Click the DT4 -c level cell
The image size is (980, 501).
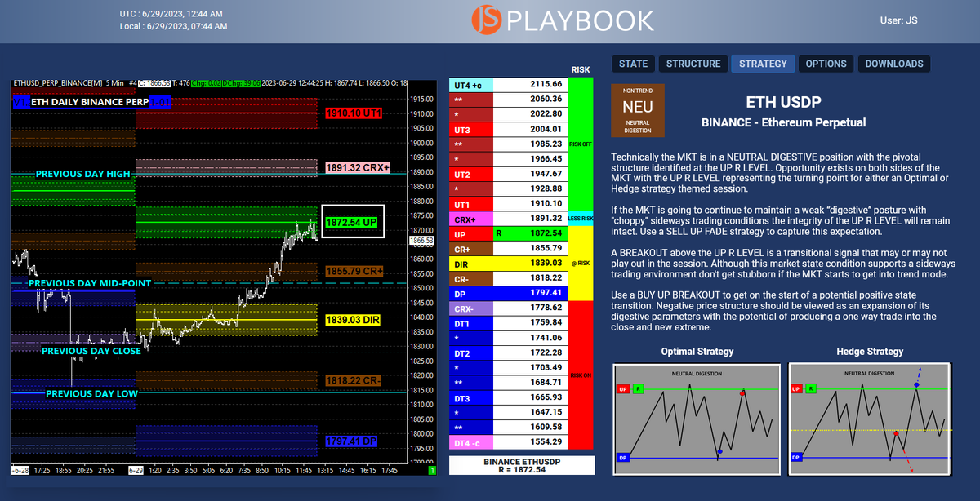click(x=472, y=441)
